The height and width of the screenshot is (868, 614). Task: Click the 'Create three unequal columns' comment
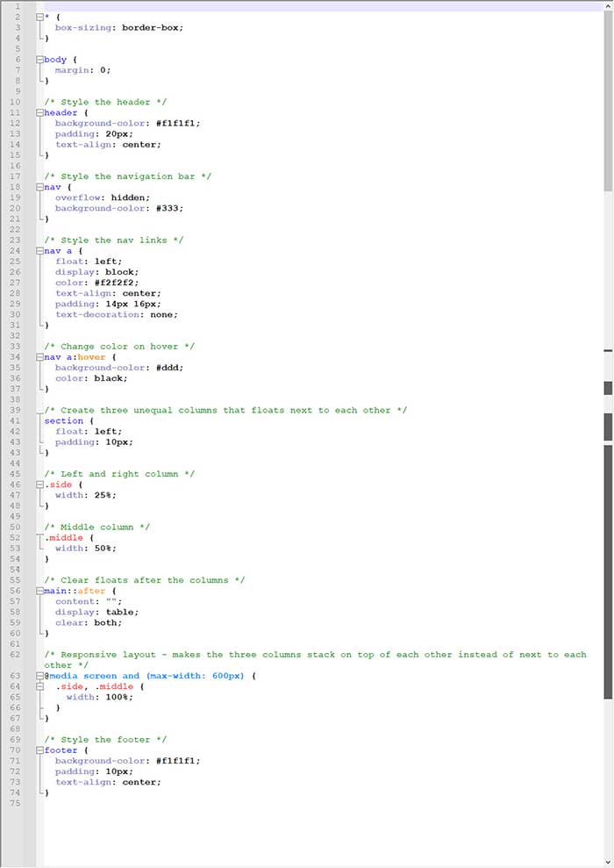225,410
